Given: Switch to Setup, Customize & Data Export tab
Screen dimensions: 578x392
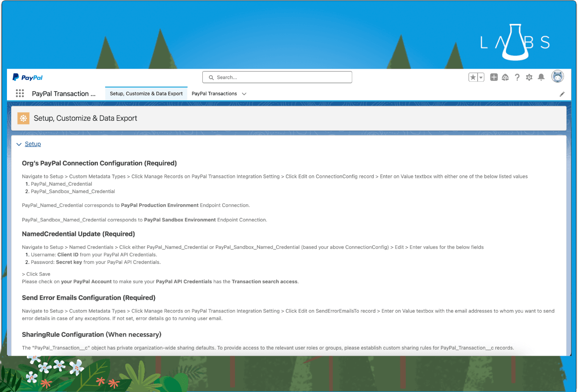Looking at the screenshot, I should click(146, 94).
